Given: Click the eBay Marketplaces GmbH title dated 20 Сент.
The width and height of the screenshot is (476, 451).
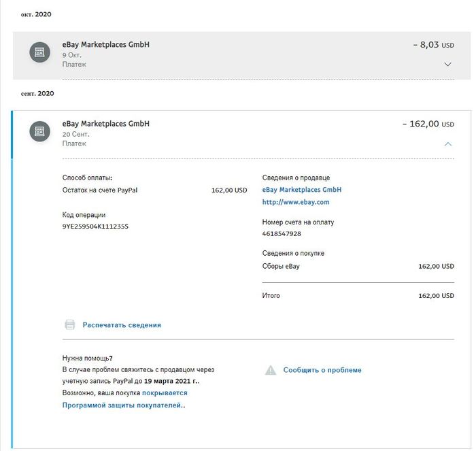Looking at the screenshot, I should click(105, 124).
